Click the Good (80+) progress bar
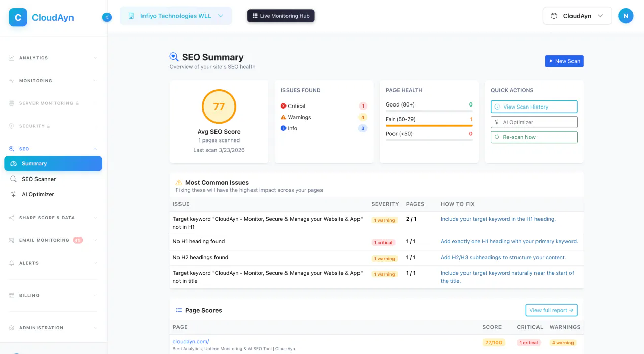The height and width of the screenshot is (354, 644). pos(429,111)
